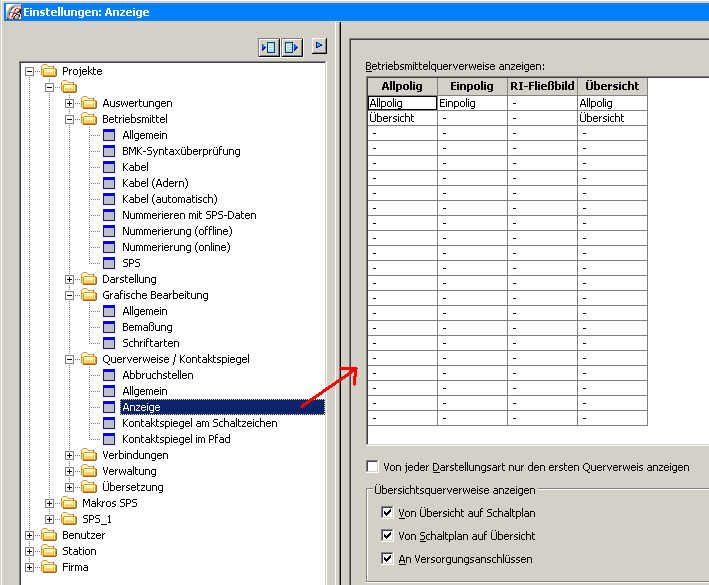The width and height of the screenshot is (709, 585).
Task: Click the application icon in title bar
Action: click(13, 12)
